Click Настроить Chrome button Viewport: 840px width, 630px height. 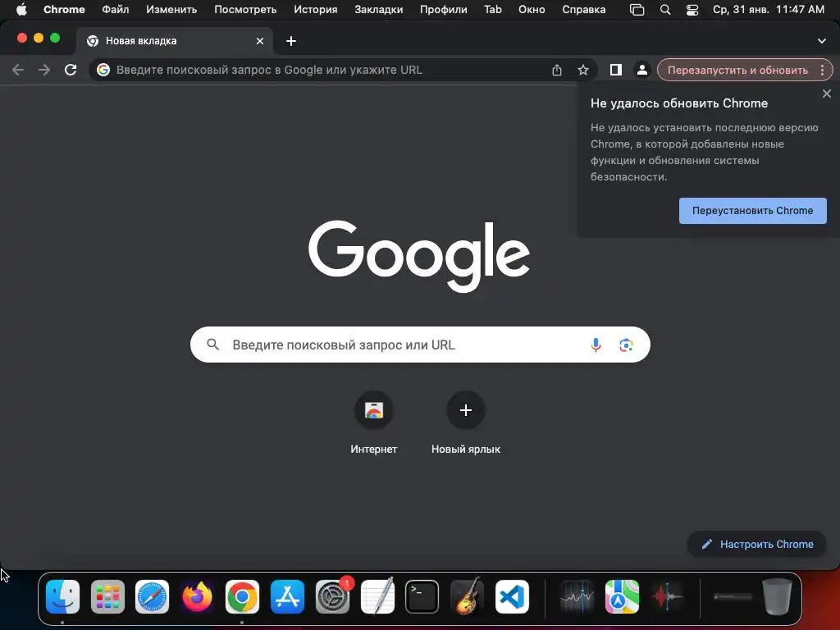pyautogui.click(x=757, y=545)
